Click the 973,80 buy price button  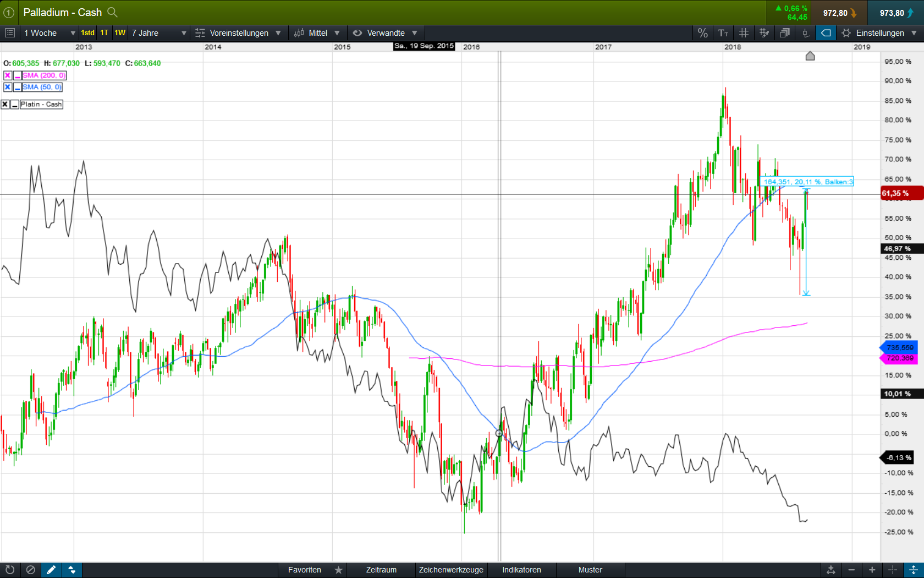895,13
